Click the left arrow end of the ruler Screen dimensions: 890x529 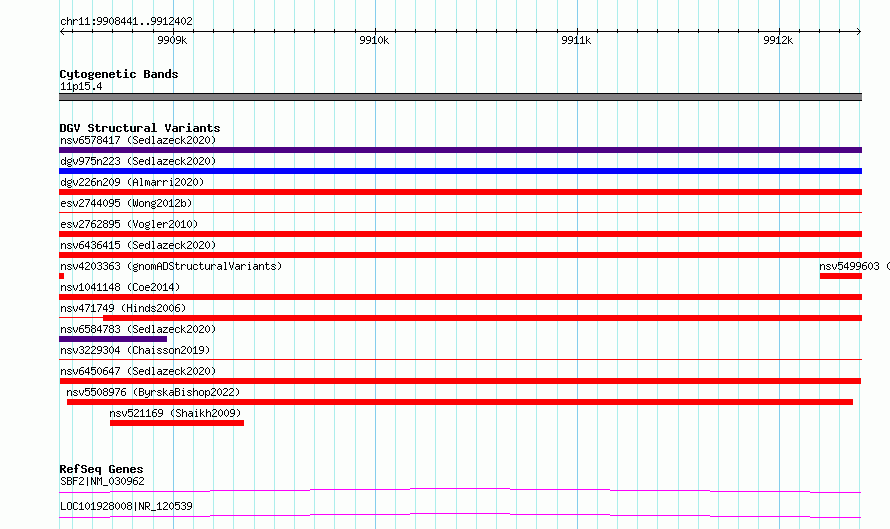tap(62, 31)
